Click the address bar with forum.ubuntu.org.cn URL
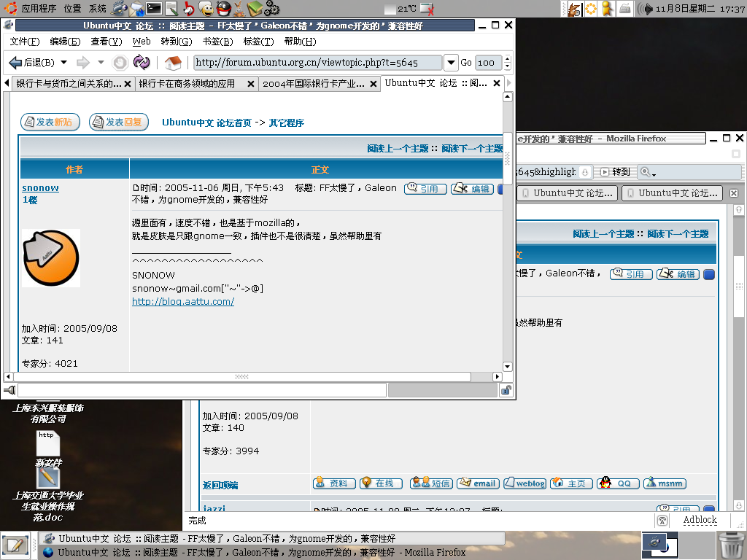This screenshot has height=560, width=747. click(318, 63)
